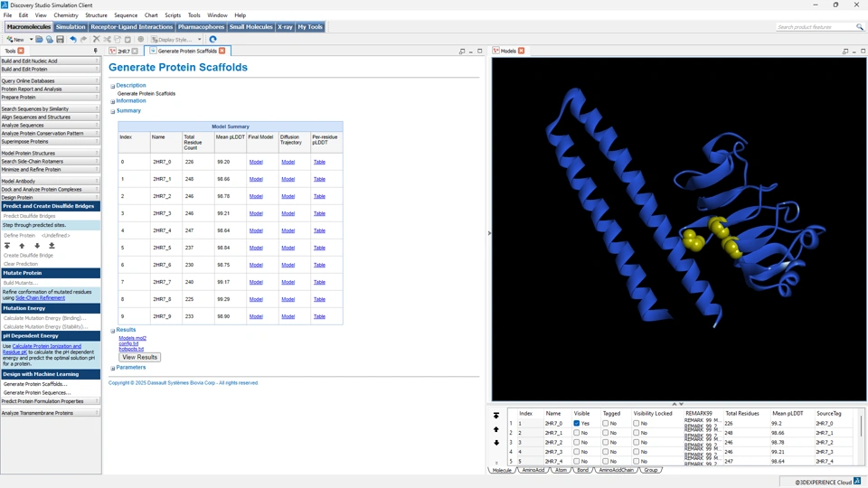The width and height of the screenshot is (868, 488).
Task: Check Visible for 2HR7_3
Action: pyautogui.click(x=576, y=452)
